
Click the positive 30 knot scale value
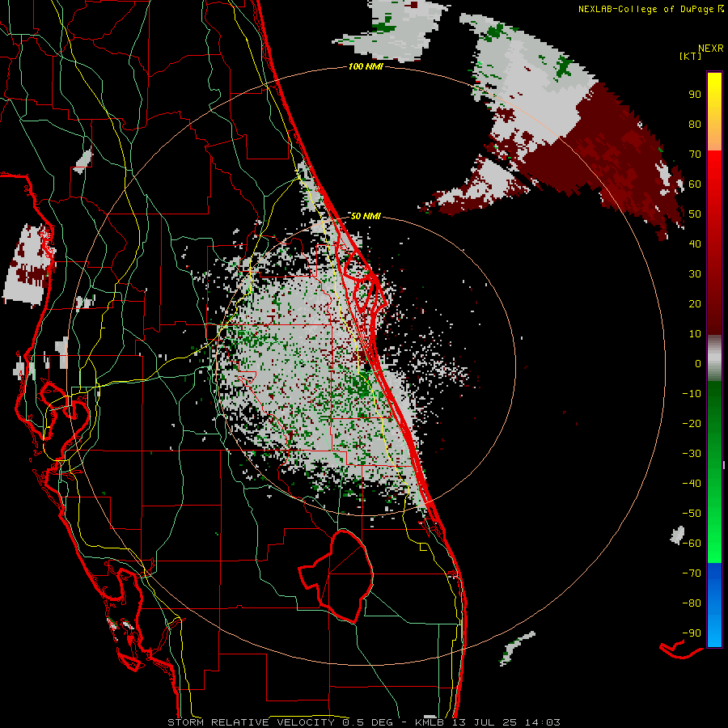click(695, 274)
